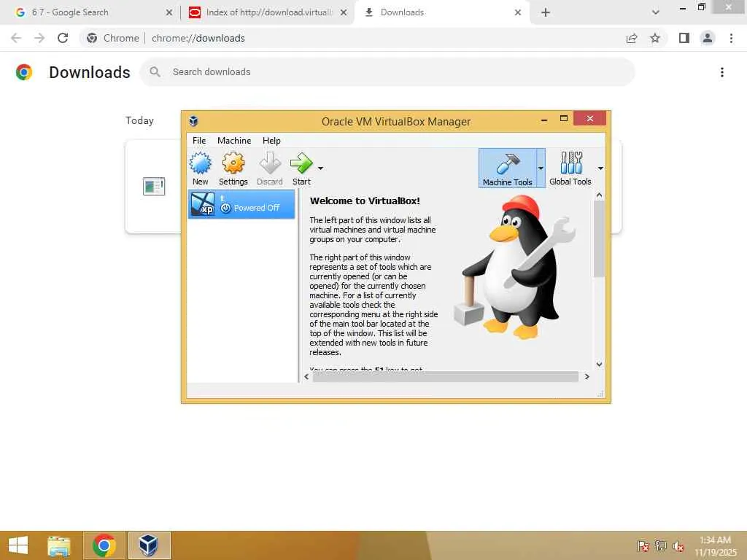Image resolution: width=747 pixels, height=560 pixels.
Task: Close the Index of download.virtualbox tab
Action: [x=344, y=12]
